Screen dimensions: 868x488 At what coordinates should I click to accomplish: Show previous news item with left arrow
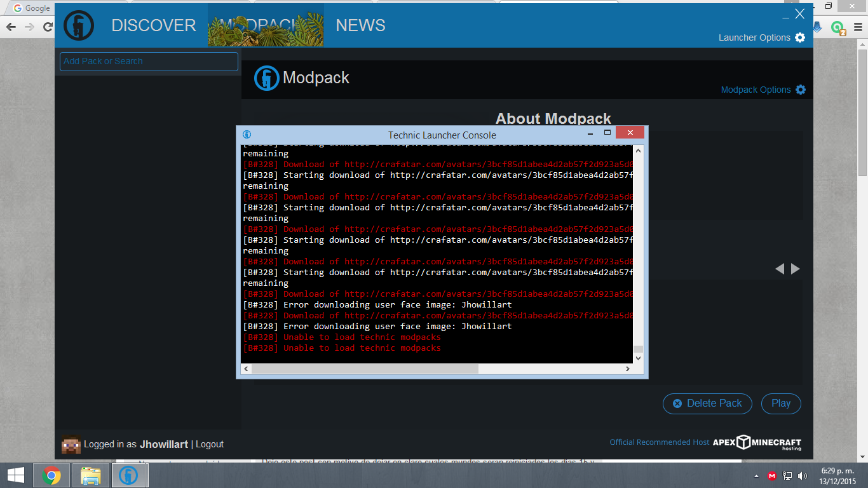point(780,269)
